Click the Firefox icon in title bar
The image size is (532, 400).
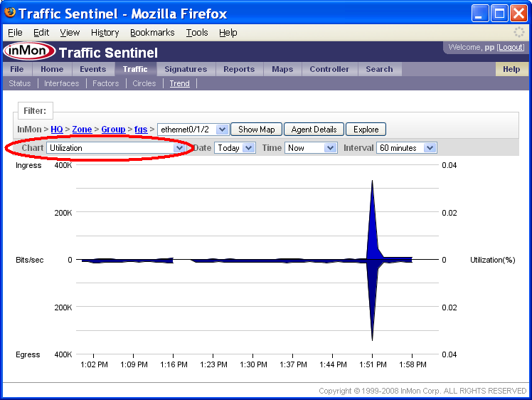pos(10,13)
